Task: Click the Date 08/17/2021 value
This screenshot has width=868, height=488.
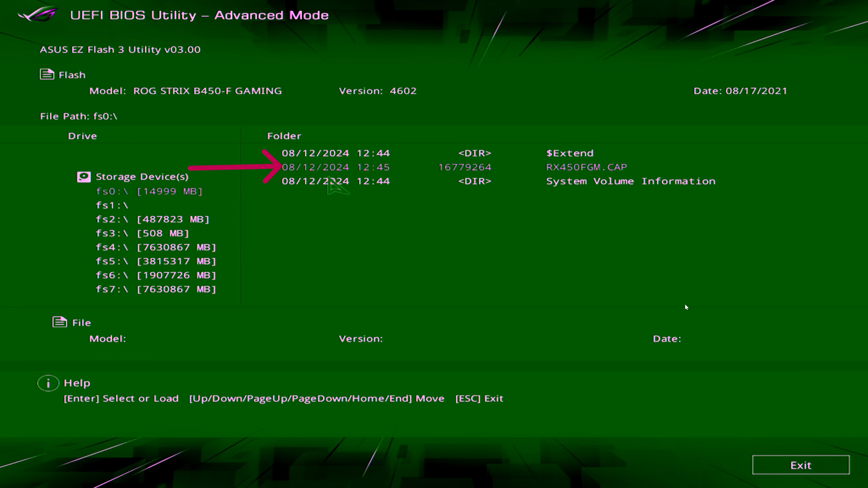Action: coord(756,91)
